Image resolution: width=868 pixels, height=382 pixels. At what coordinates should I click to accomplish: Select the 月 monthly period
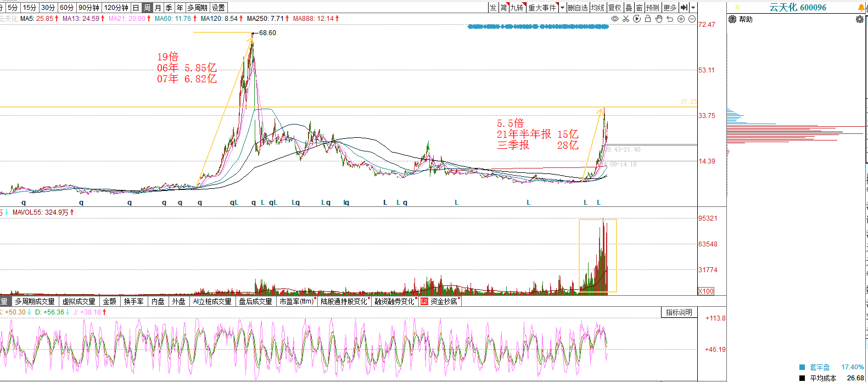click(158, 8)
